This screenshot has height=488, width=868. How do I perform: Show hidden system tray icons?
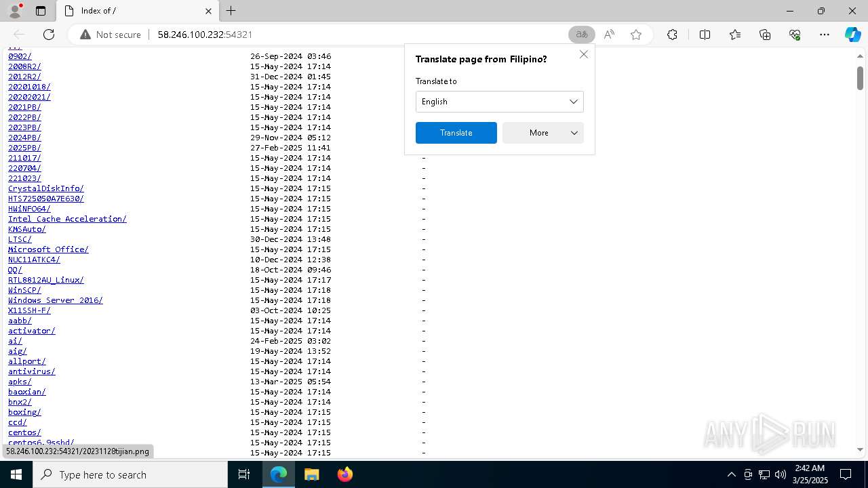tap(731, 474)
